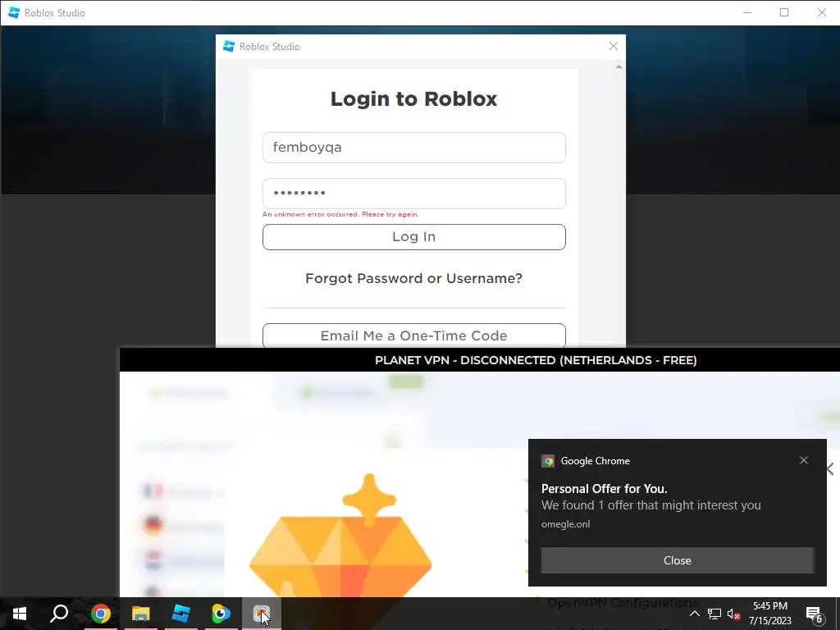Click the Planet VPN Disconnected preview title
840x630 pixels.
pos(536,360)
